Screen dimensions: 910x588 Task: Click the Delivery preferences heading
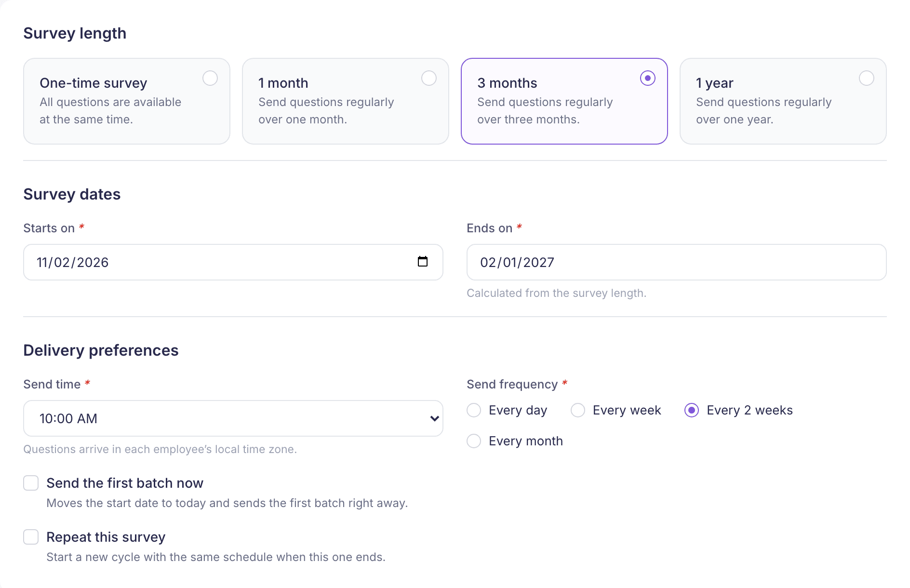coord(101,350)
